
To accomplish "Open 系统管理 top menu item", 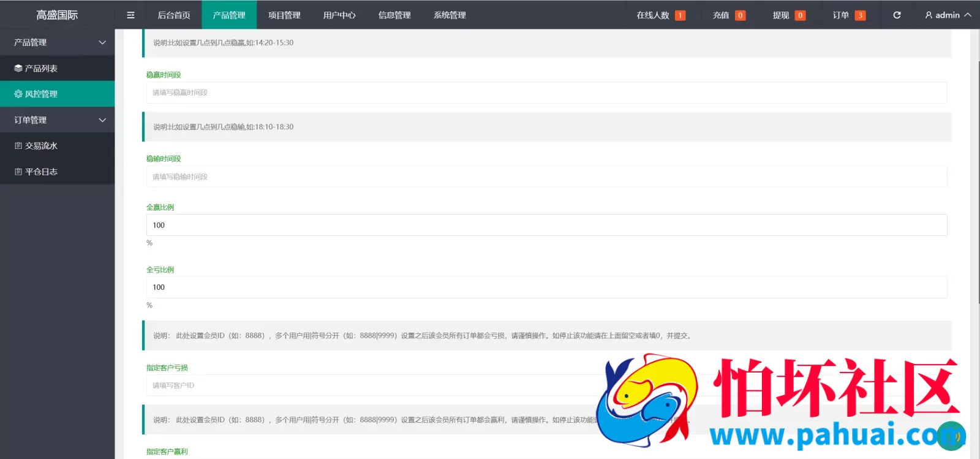I will (450, 15).
